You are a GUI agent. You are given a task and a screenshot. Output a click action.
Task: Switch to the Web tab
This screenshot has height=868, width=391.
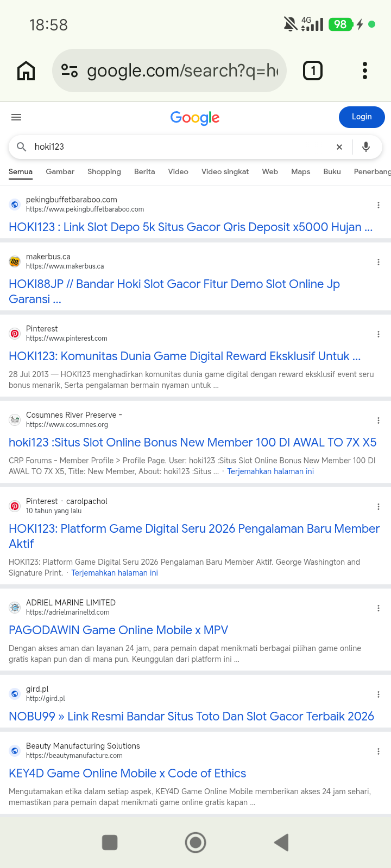pyautogui.click(x=270, y=171)
